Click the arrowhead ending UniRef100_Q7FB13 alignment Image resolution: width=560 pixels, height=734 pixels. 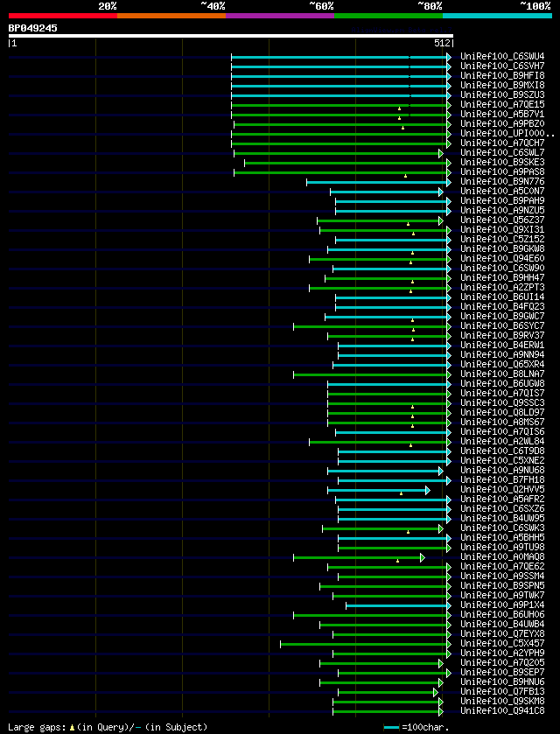tap(436, 692)
